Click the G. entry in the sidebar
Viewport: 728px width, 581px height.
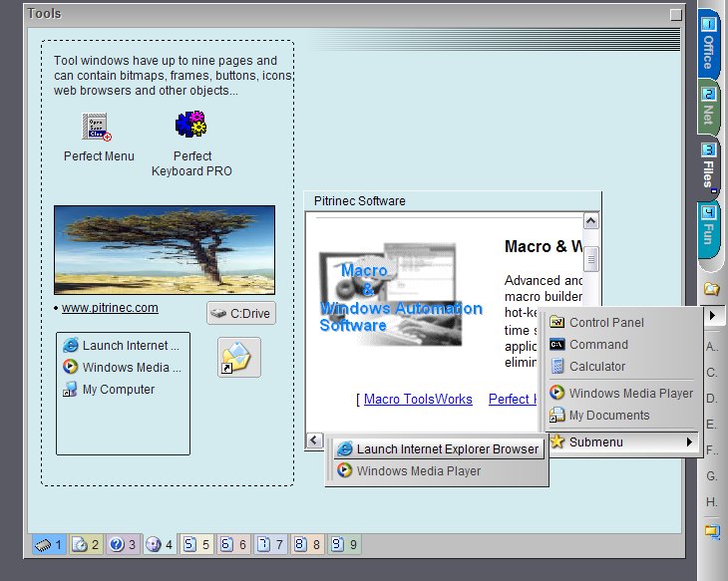coord(712,475)
